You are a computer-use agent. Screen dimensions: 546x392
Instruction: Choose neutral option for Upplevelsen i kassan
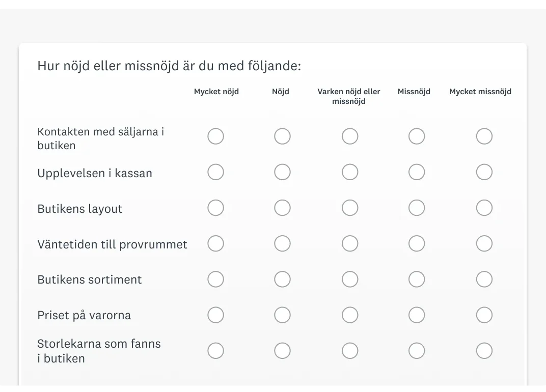(x=349, y=172)
